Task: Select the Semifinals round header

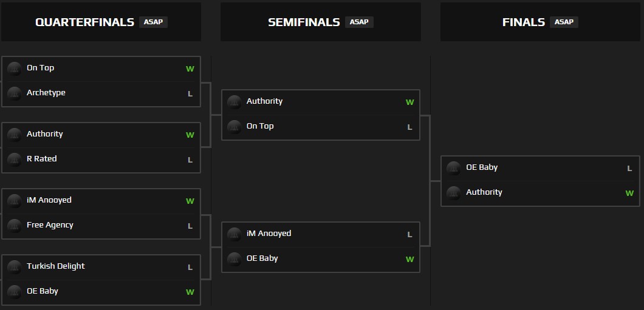Action: coord(304,22)
